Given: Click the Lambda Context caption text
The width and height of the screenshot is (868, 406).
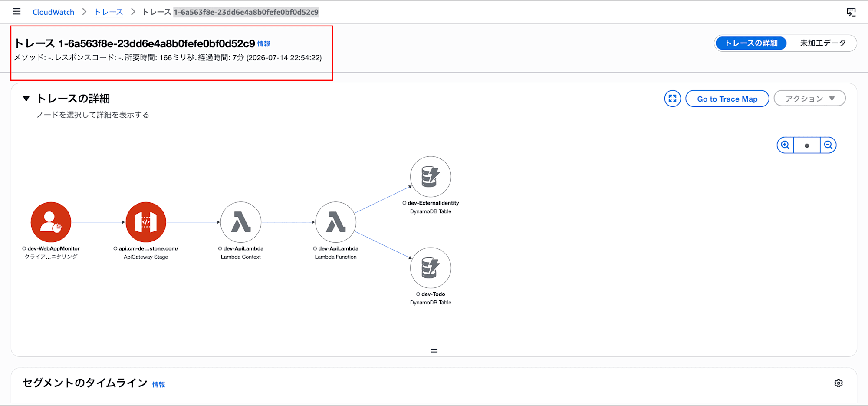Looking at the screenshot, I should click(241, 257).
